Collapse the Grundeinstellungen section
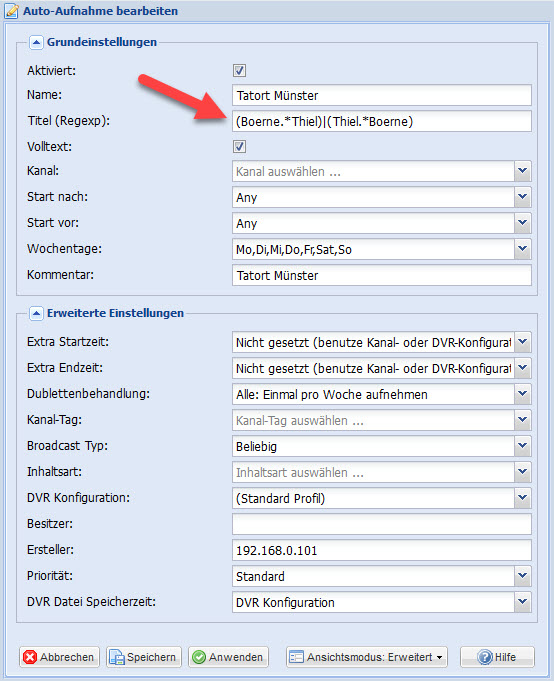The width and height of the screenshot is (554, 681). pos(36,42)
